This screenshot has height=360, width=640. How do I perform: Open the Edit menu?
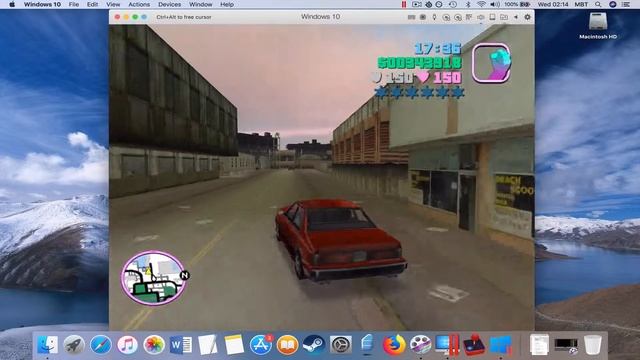pos(93,4)
